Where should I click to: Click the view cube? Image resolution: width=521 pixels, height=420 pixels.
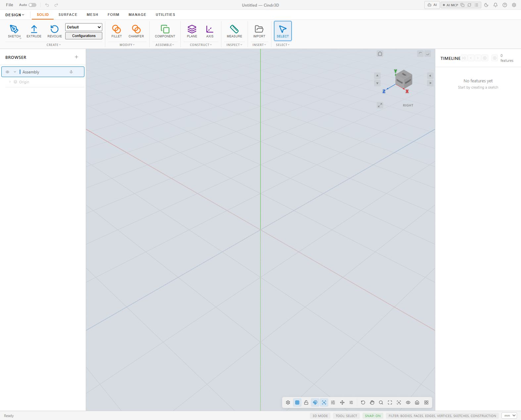403,79
